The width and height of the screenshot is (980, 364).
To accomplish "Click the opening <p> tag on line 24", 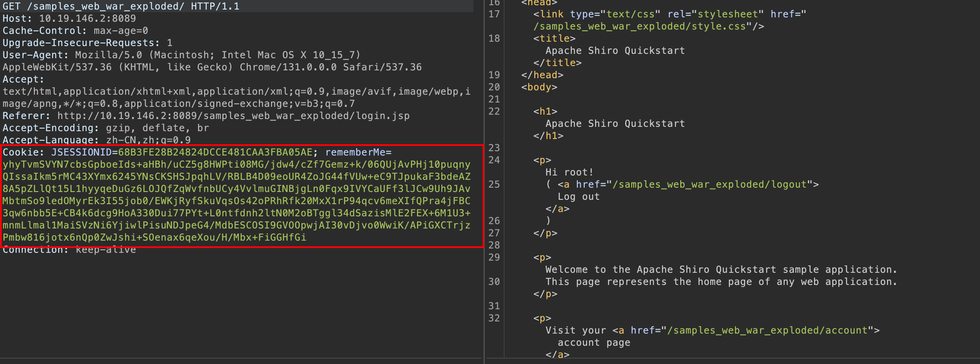I will 543,160.
